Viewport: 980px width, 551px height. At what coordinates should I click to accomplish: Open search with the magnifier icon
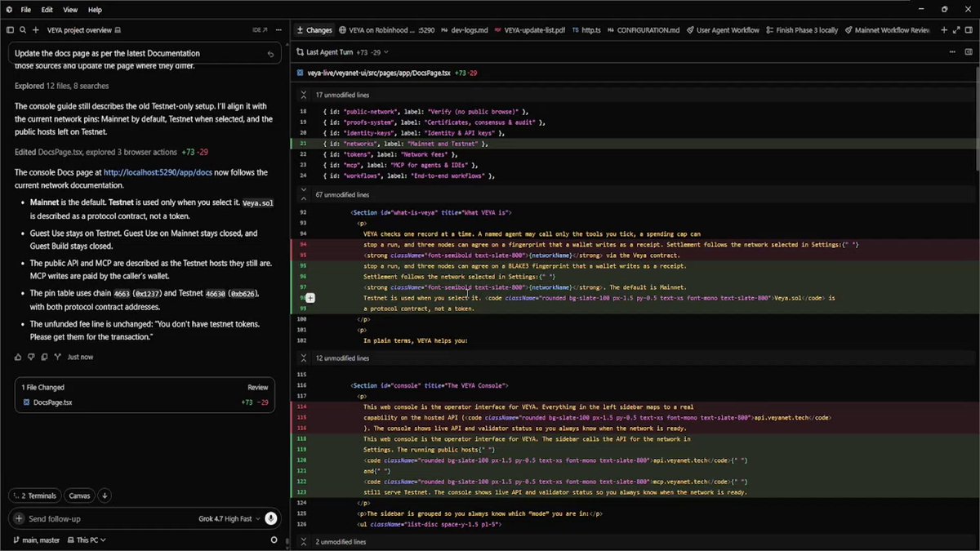pos(23,30)
